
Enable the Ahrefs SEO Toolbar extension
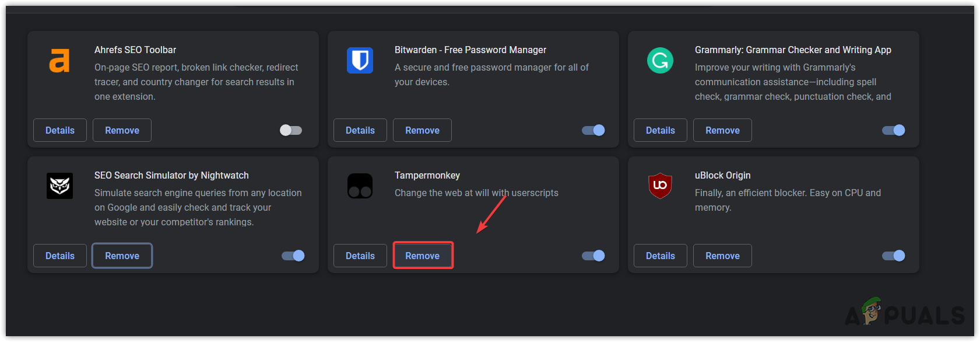click(x=291, y=130)
